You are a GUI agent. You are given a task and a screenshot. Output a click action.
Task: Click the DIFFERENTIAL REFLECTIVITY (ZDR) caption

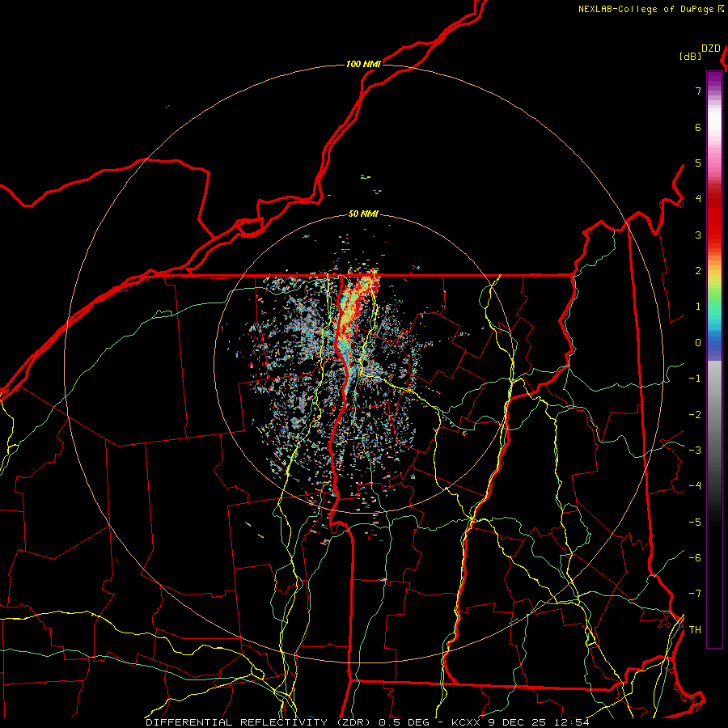tap(260, 722)
